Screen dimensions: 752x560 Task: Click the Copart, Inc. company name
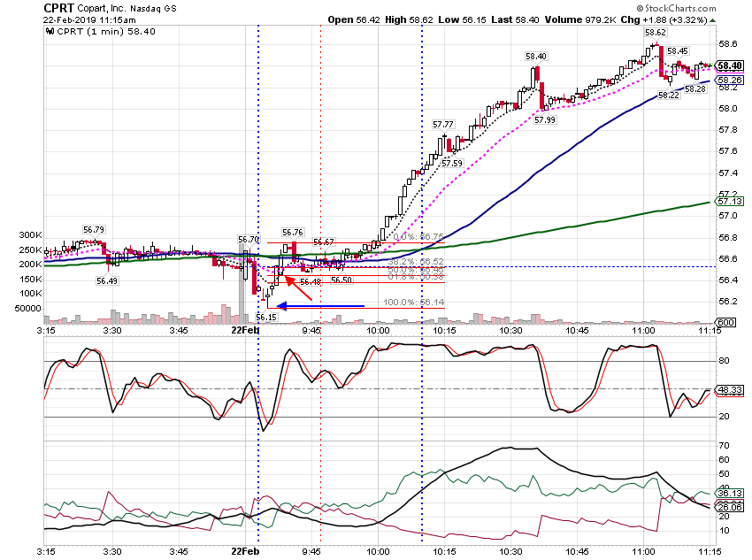(x=101, y=9)
